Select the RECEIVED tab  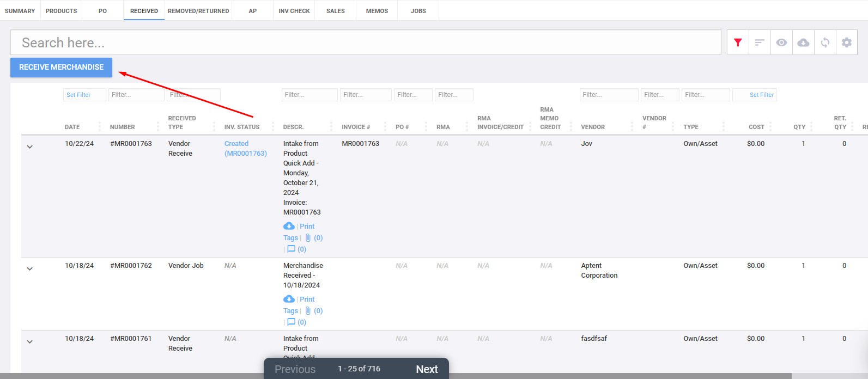pyautogui.click(x=144, y=11)
